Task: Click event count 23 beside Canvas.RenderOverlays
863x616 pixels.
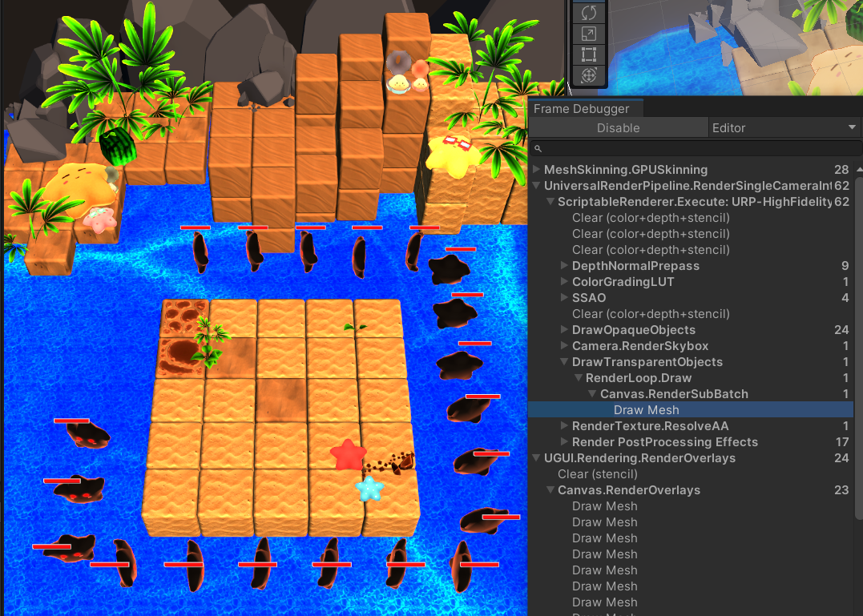Action: 841,489
